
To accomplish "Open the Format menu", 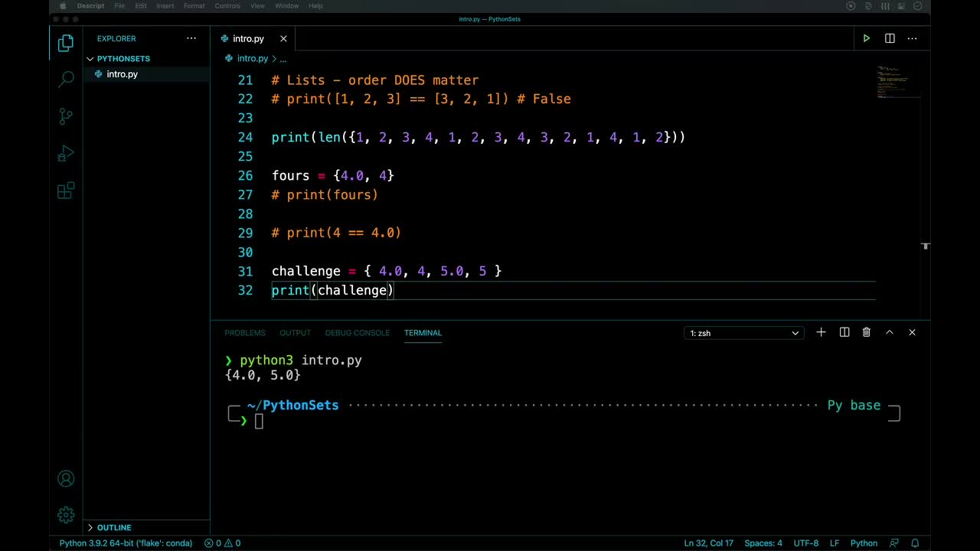I will (x=194, y=6).
